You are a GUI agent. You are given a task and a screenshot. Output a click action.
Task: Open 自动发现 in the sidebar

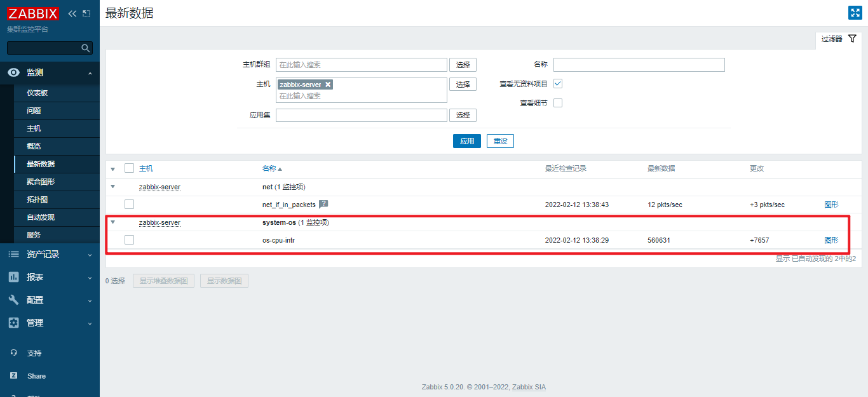point(57,217)
